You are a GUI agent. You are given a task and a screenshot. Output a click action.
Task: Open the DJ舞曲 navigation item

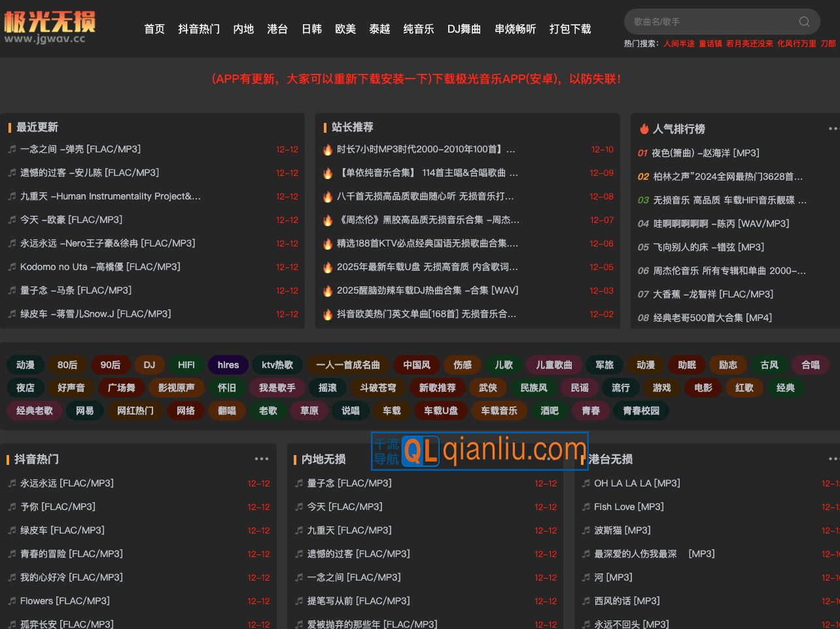tap(464, 29)
